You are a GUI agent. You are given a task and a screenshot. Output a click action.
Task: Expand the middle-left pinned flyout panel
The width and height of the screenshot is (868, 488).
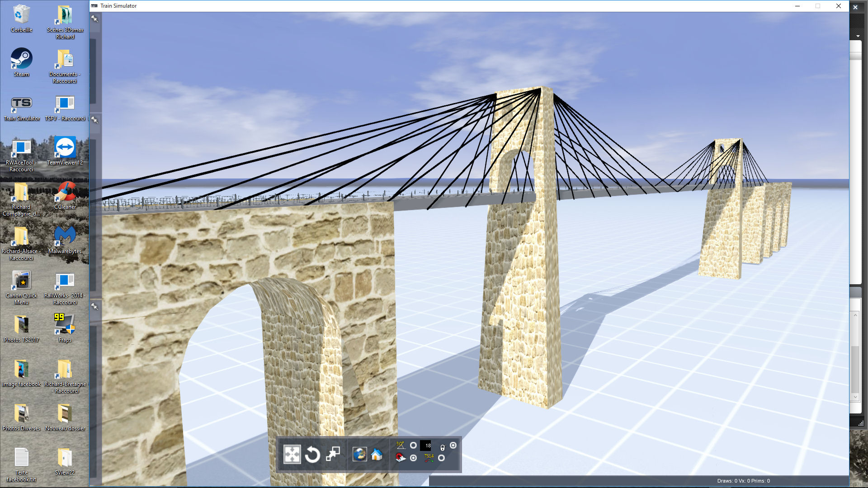94,120
